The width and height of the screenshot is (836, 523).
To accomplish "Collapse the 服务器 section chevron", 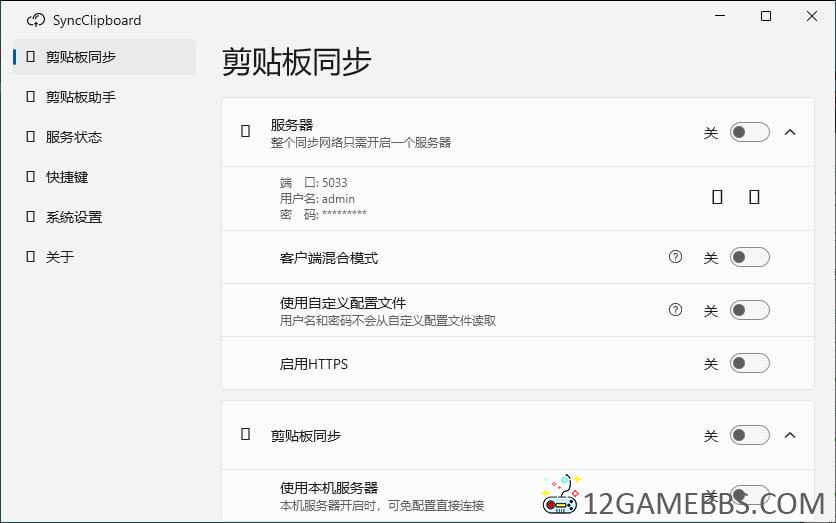I will [x=790, y=132].
